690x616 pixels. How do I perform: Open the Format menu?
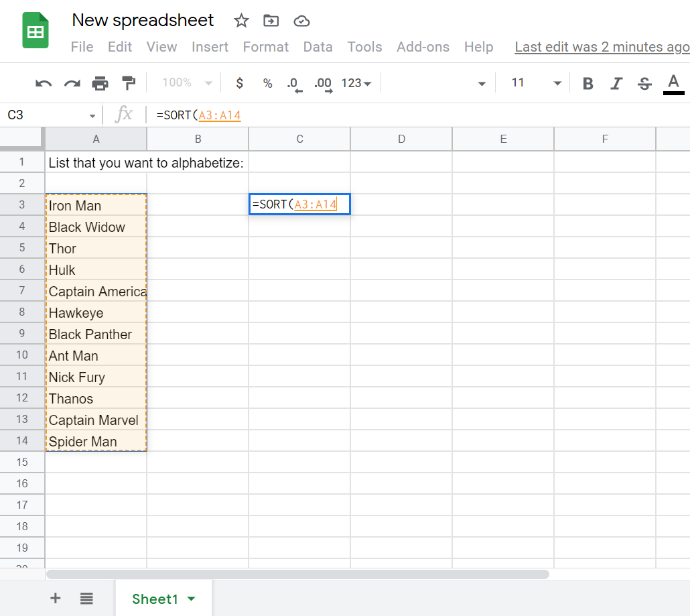266,47
